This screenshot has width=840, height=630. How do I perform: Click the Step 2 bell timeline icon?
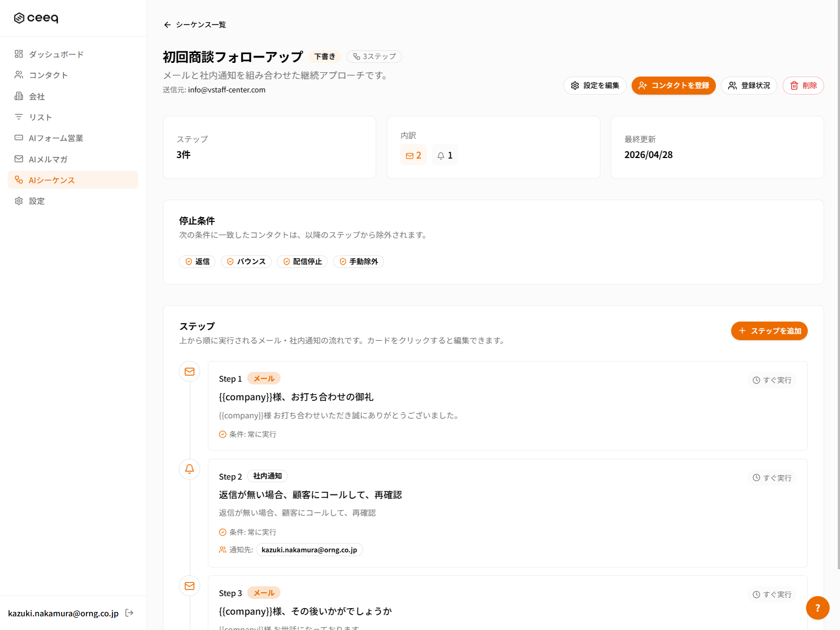tap(190, 469)
